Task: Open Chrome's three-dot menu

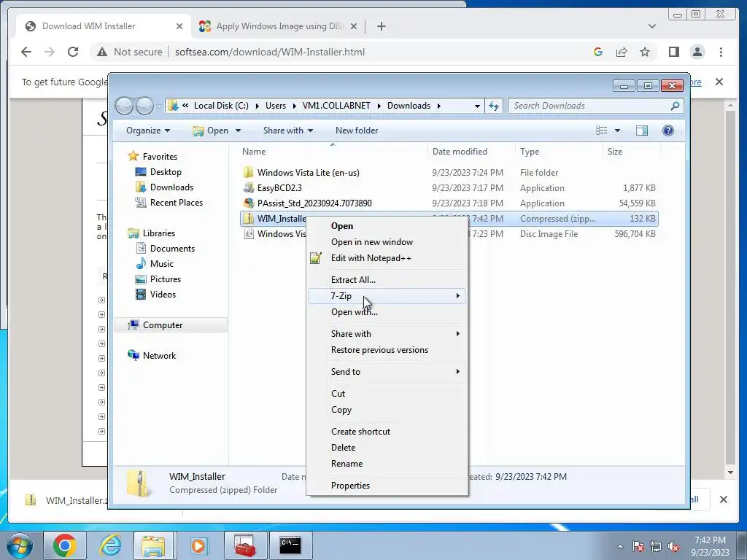Action: point(721,52)
